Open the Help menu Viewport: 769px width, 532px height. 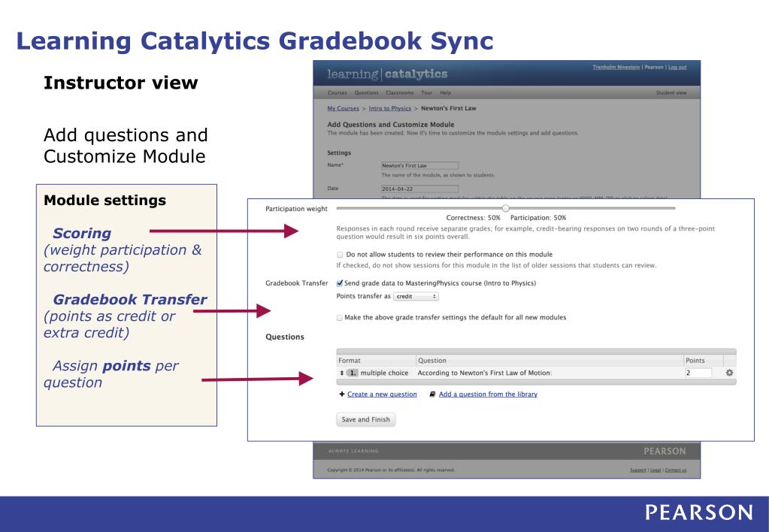[445, 92]
